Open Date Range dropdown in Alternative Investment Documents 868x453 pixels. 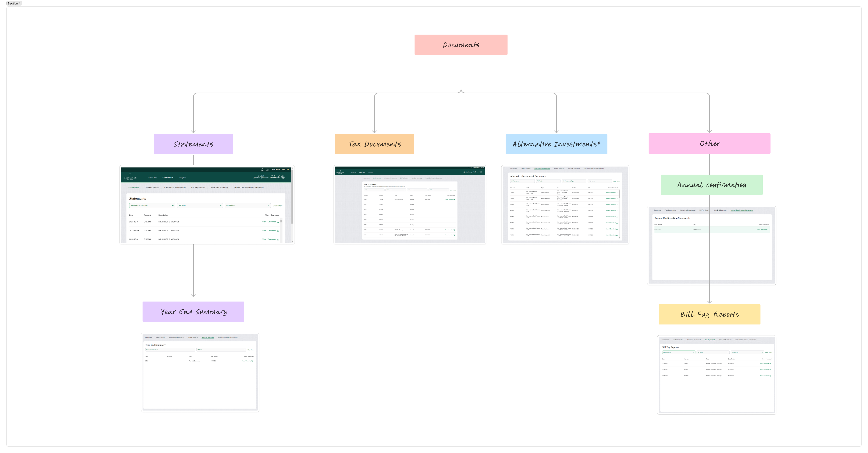click(600, 181)
